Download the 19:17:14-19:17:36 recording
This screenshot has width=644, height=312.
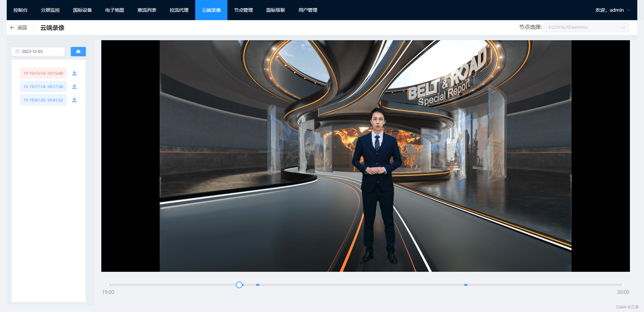click(x=74, y=86)
